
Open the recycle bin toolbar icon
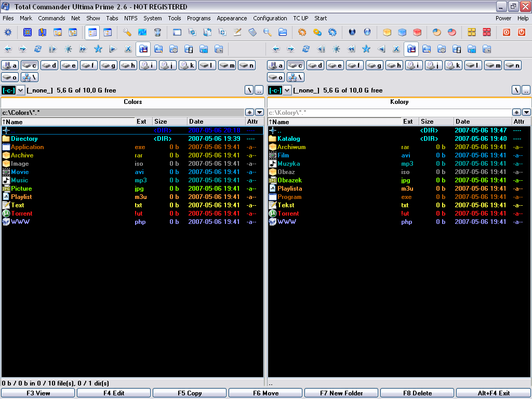157,32
